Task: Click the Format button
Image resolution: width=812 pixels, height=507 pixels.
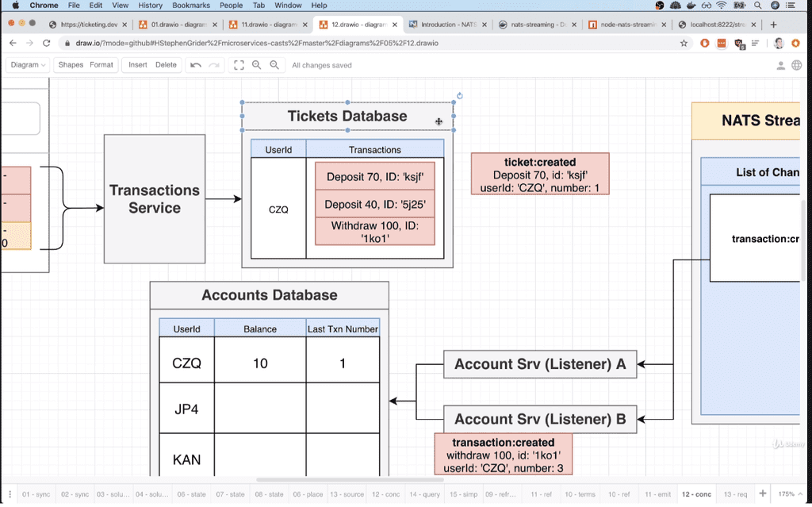Action: pos(101,65)
